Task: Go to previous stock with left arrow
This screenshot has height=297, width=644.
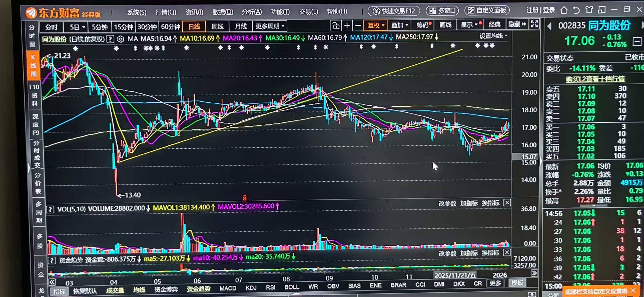Action: [x=549, y=26]
